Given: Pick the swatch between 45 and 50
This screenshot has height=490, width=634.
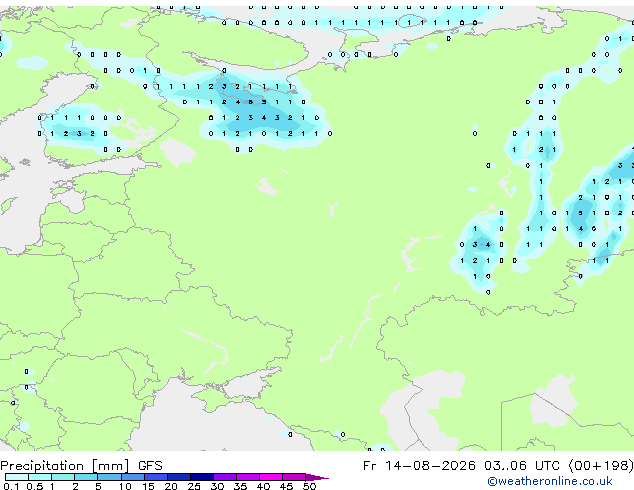Looking at the screenshot, I should [294, 477].
